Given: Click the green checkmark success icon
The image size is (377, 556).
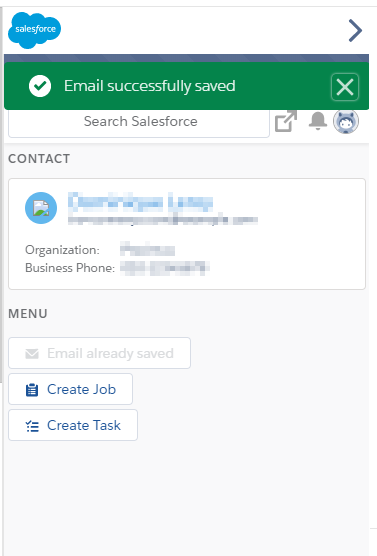Looking at the screenshot, I should coord(40,86).
